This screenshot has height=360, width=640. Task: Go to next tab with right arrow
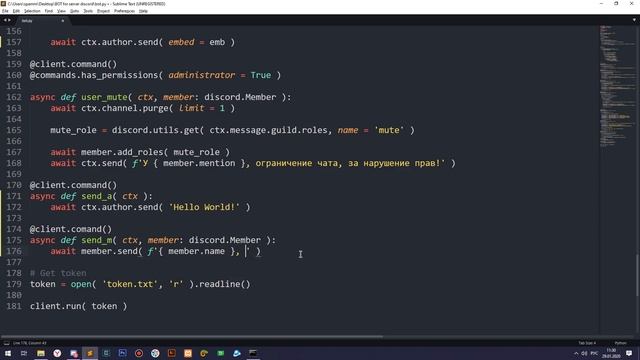(x=9, y=20)
